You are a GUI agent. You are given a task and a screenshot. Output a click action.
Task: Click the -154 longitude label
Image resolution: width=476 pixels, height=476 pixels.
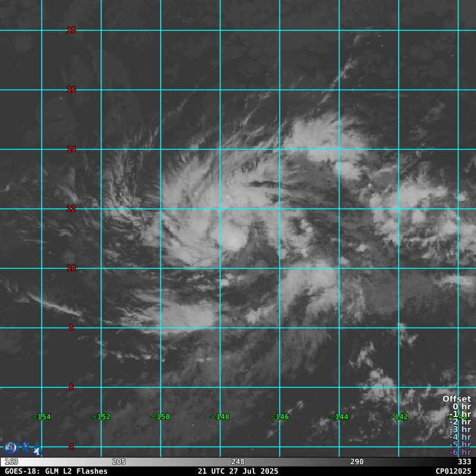tap(41, 417)
